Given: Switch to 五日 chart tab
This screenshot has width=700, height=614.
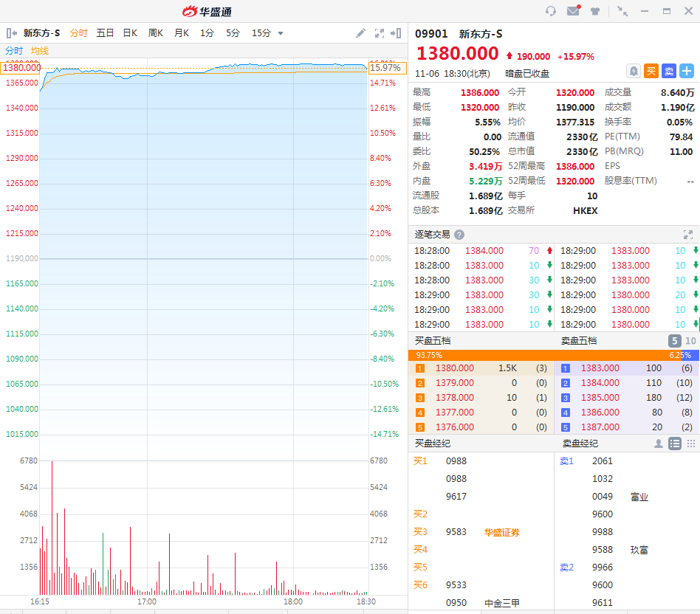Looking at the screenshot, I should tap(105, 33).
